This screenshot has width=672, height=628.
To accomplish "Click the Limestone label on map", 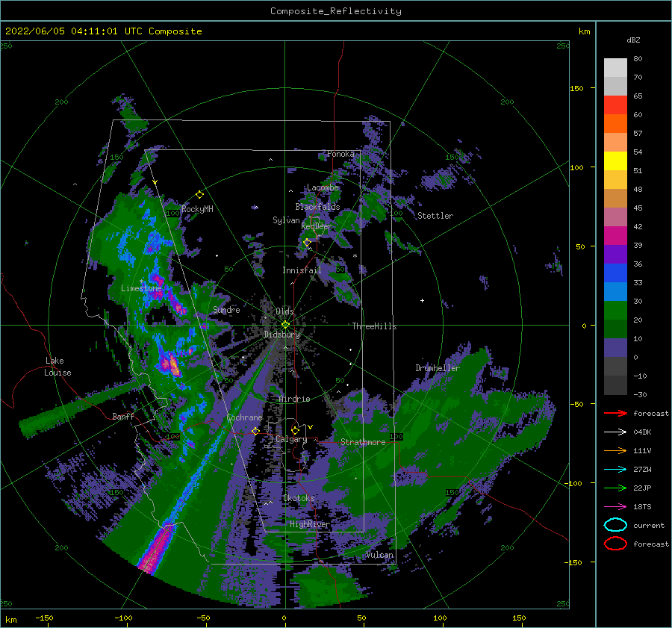I will [x=141, y=288].
